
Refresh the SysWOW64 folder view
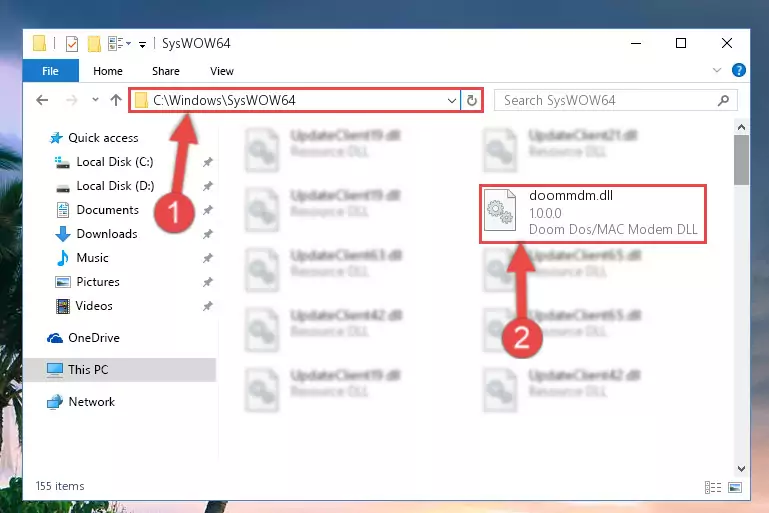(472, 100)
